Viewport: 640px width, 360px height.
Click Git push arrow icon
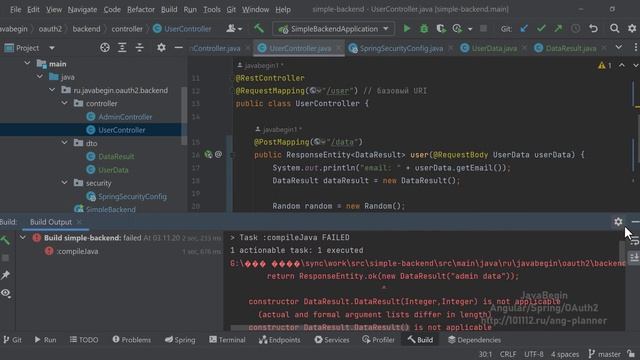pyautogui.click(x=558, y=29)
